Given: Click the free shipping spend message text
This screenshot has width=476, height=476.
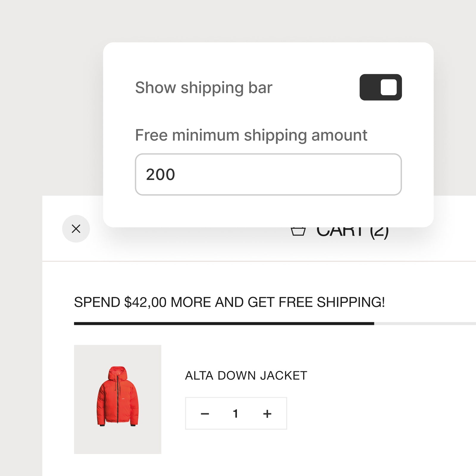Looking at the screenshot, I should [229, 302].
